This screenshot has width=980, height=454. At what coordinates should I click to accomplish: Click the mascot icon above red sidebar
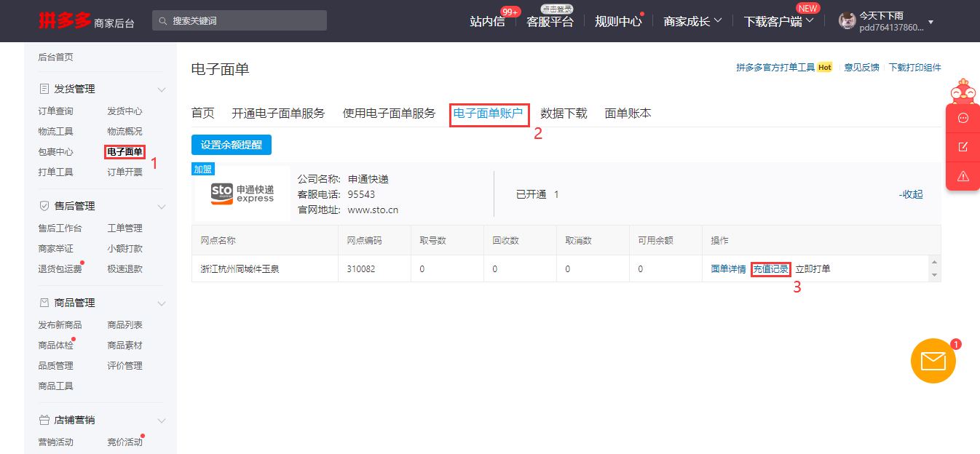(963, 91)
